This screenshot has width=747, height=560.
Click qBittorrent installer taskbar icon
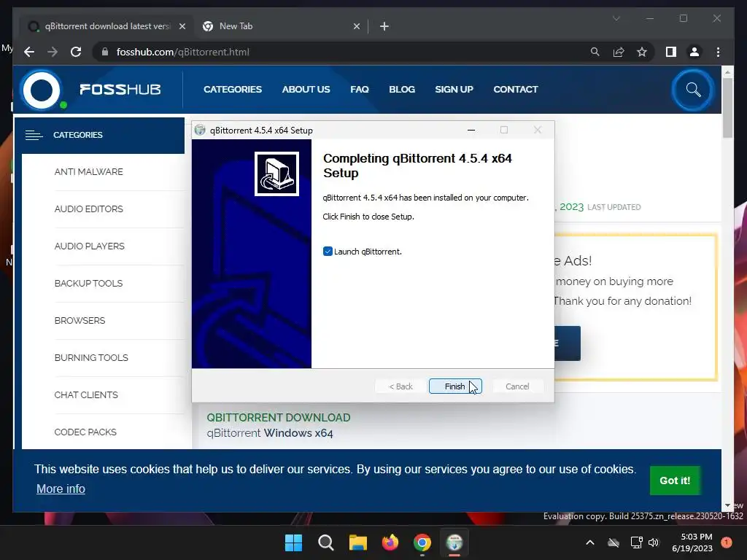454,542
